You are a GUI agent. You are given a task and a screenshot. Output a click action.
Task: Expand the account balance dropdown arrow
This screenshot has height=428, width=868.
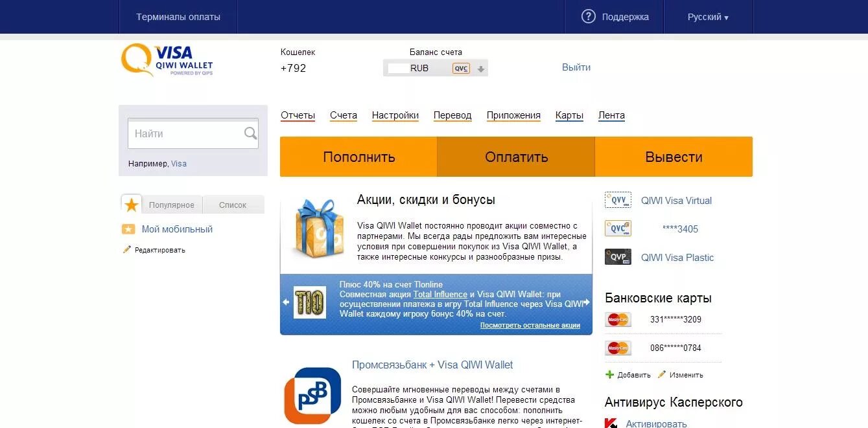coord(481,69)
